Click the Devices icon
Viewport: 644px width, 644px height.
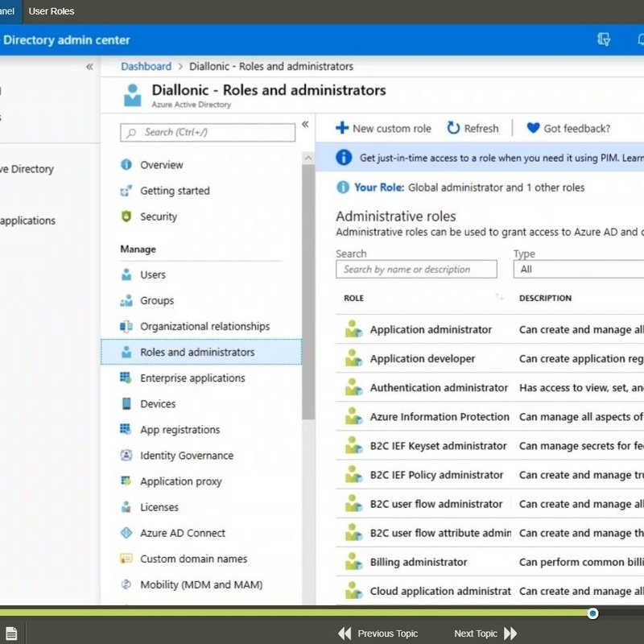126,403
